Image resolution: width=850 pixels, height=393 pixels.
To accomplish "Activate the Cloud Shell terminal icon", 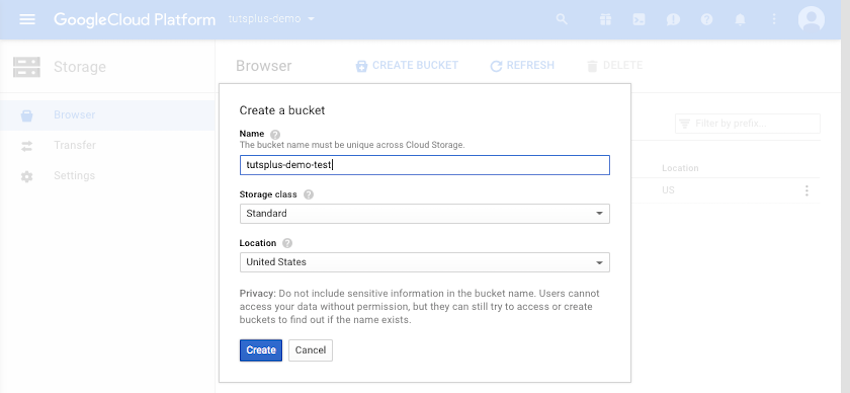I will coord(639,20).
